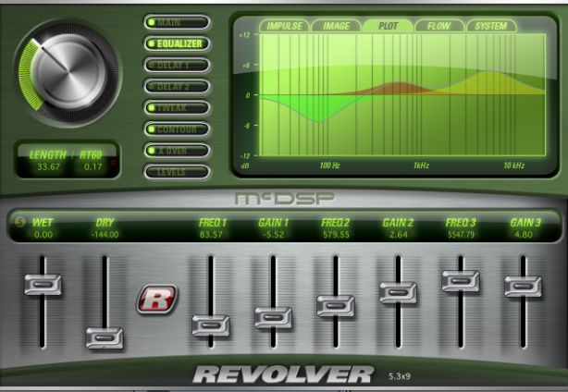Click the LENGTH value 33.67
This screenshot has width=568, height=392.
[x=48, y=166]
